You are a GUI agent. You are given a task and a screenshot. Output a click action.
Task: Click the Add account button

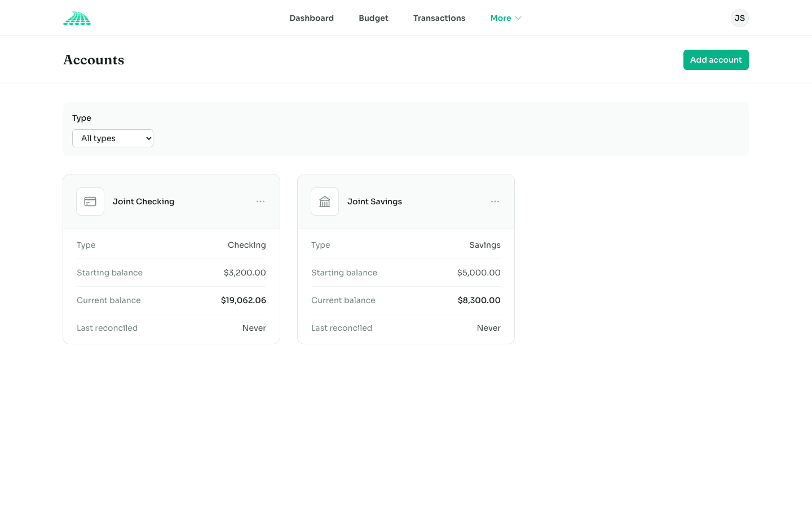click(x=716, y=60)
